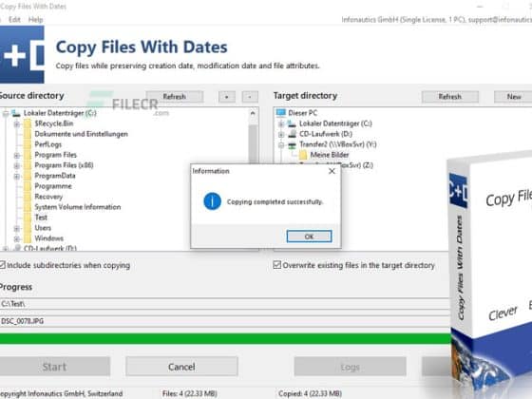
Task: Click the Dieser PC computer icon
Action: point(281,113)
